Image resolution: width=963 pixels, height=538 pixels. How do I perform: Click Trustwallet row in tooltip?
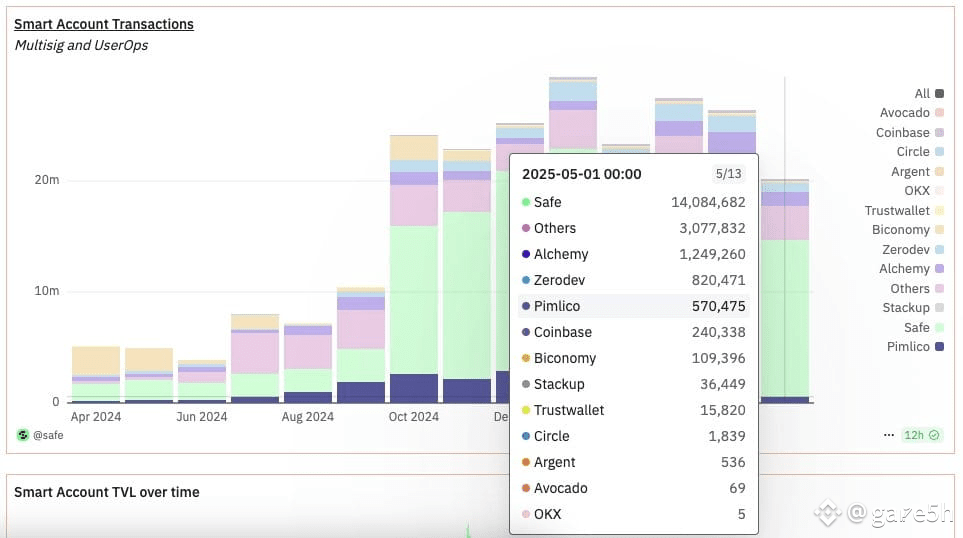click(633, 410)
